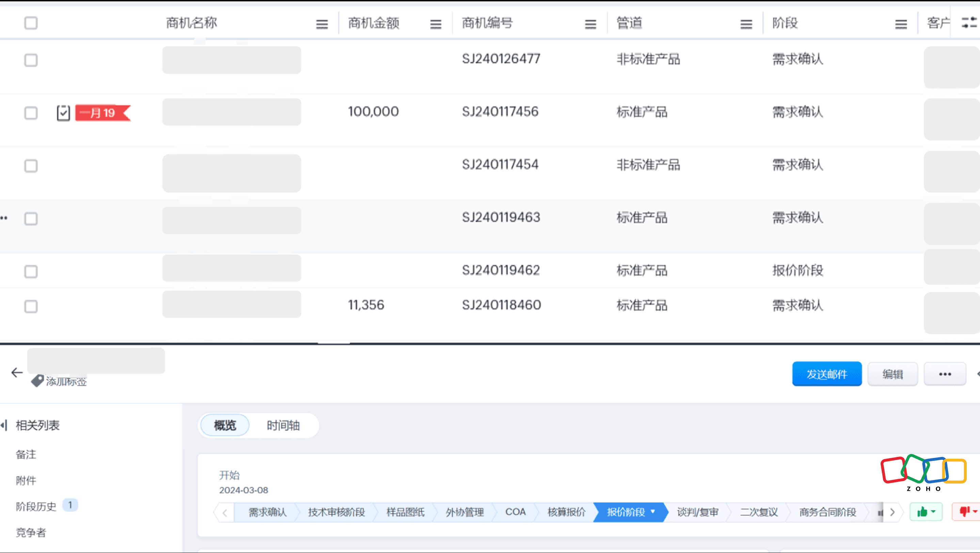
Task: Click cell SJ240117456
Action: coord(500,111)
